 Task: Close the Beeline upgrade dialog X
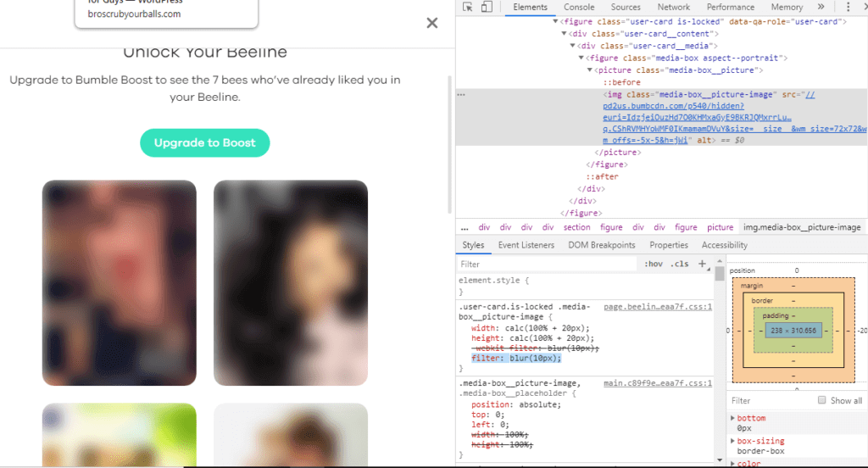(x=432, y=23)
